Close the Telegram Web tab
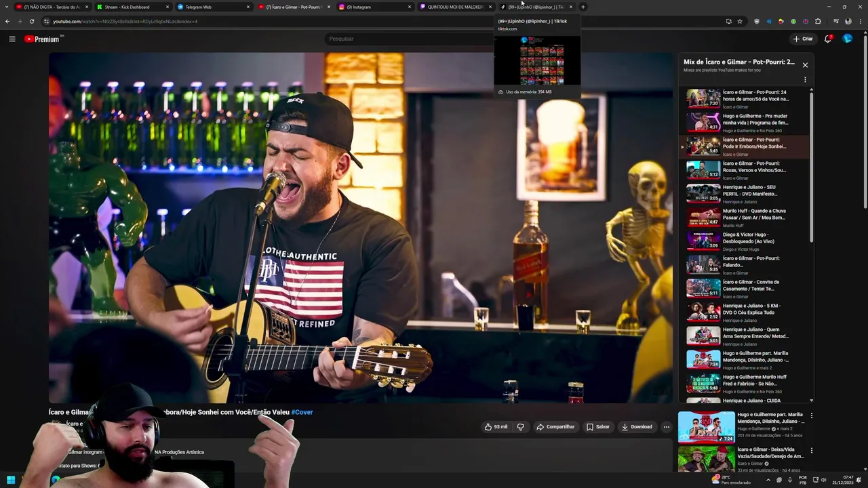 (x=248, y=7)
